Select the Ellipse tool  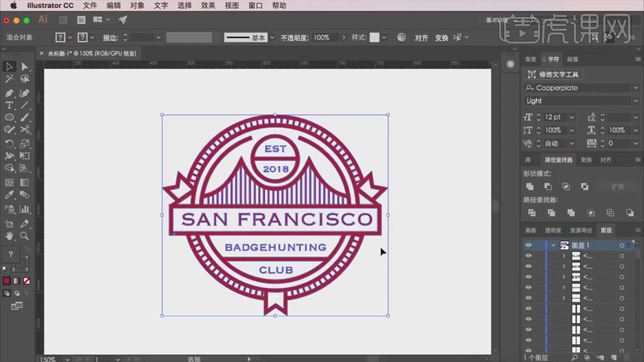coord(9,118)
